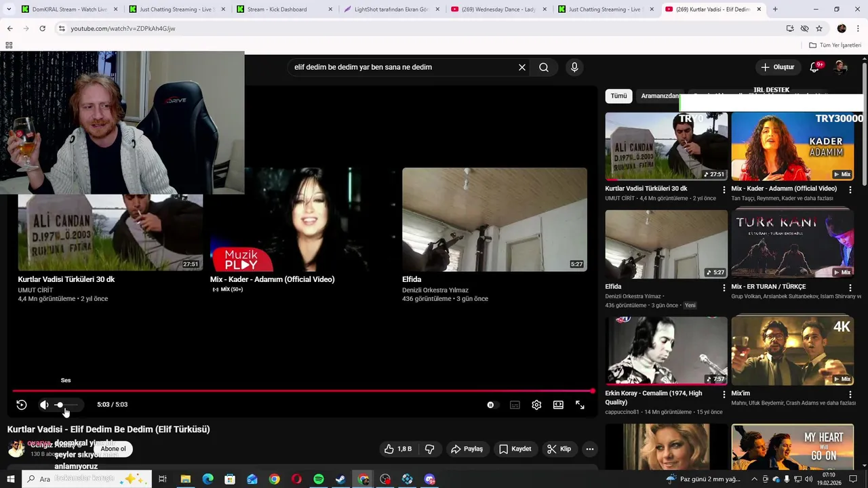Click the Paylaş share button
868x488 pixels.
[467, 449]
